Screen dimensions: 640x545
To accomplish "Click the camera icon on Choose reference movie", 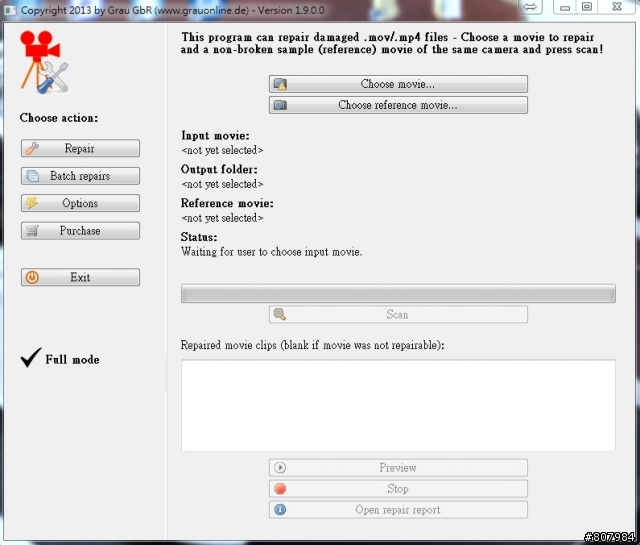I will (x=280, y=105).
